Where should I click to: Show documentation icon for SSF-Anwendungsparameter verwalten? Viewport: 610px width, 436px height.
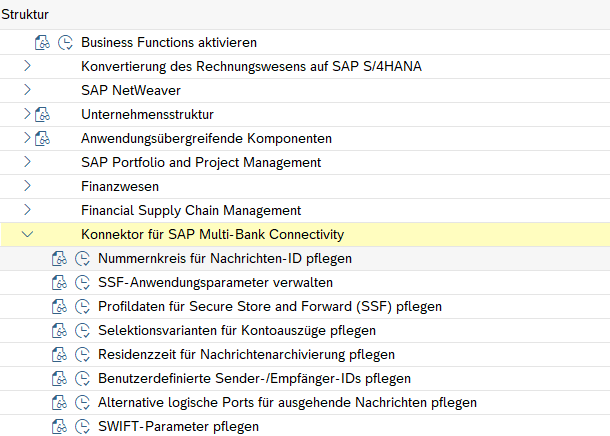click(x=59, y=283)
